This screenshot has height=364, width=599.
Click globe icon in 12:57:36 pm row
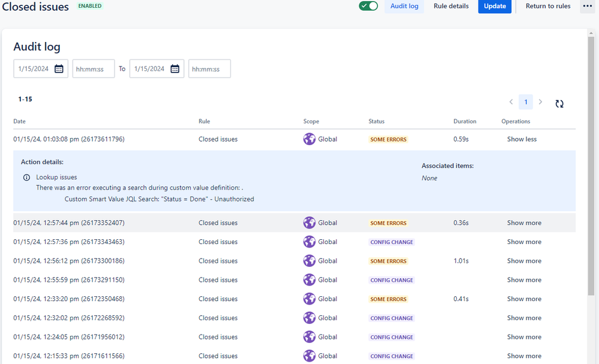309,242
